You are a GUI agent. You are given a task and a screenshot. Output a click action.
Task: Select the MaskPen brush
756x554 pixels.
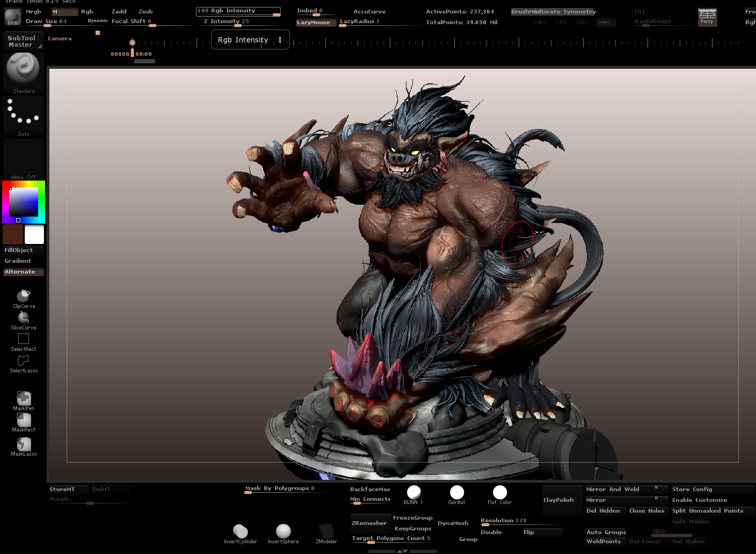click(x=24, y=401)
